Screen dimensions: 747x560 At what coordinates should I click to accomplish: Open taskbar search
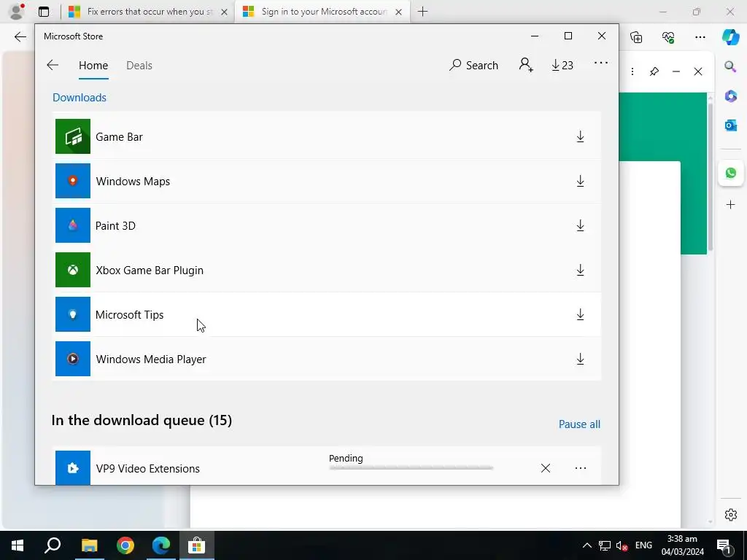point(53,545)
